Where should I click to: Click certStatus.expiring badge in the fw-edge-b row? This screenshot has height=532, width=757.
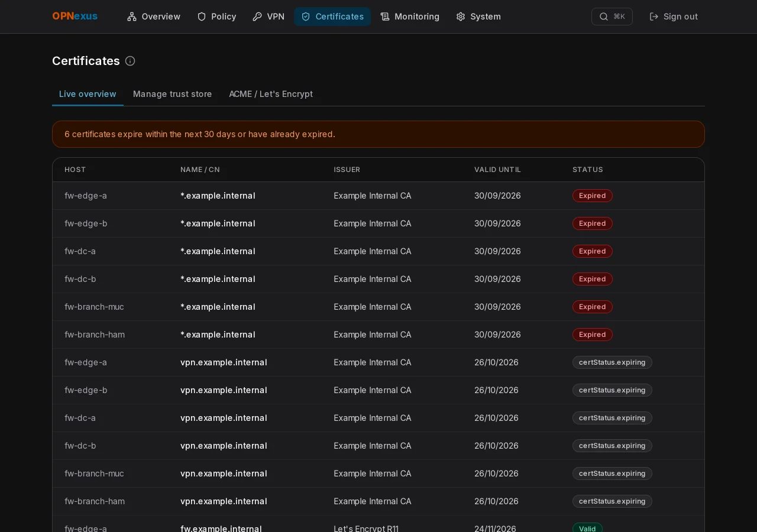612,390
